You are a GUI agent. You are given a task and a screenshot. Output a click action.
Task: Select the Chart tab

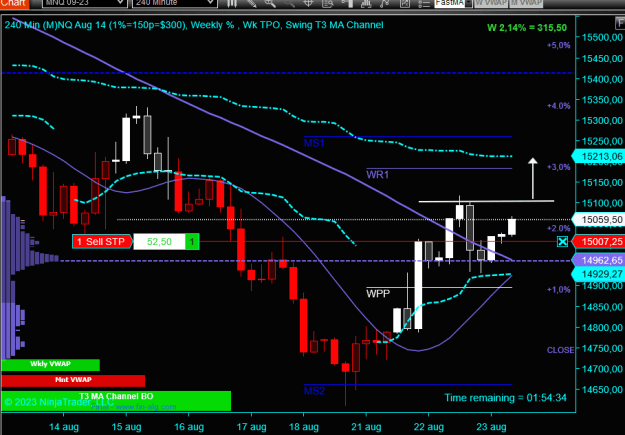[14, 3]
